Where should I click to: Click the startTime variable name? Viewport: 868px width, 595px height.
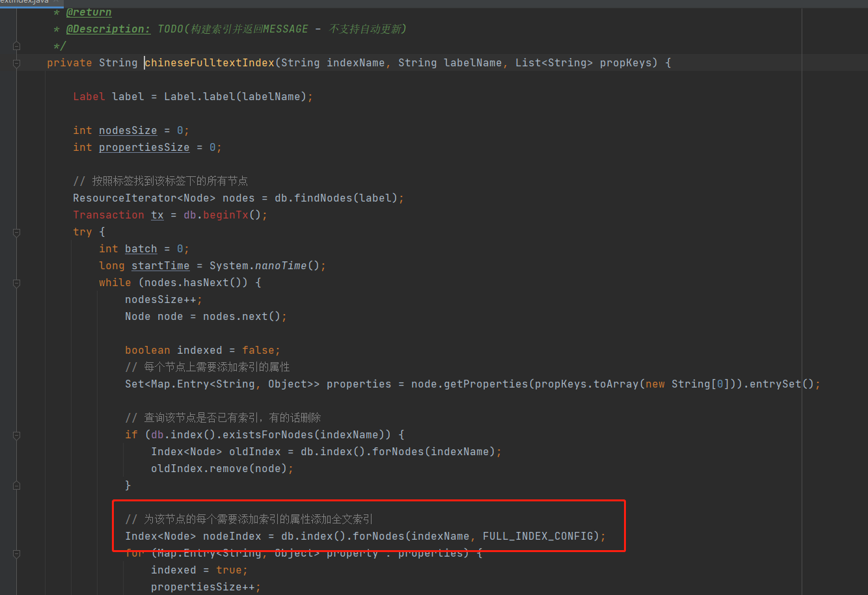pos(160,266)
